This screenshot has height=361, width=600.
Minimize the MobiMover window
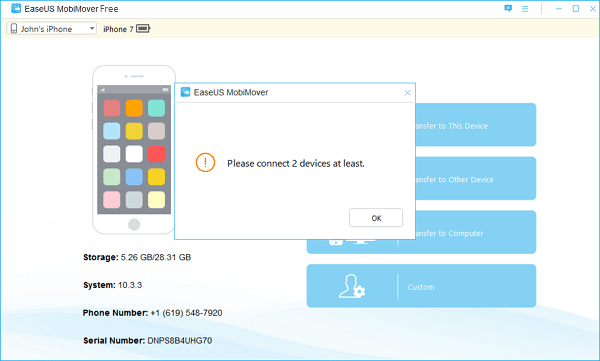(x=559, y=8)
